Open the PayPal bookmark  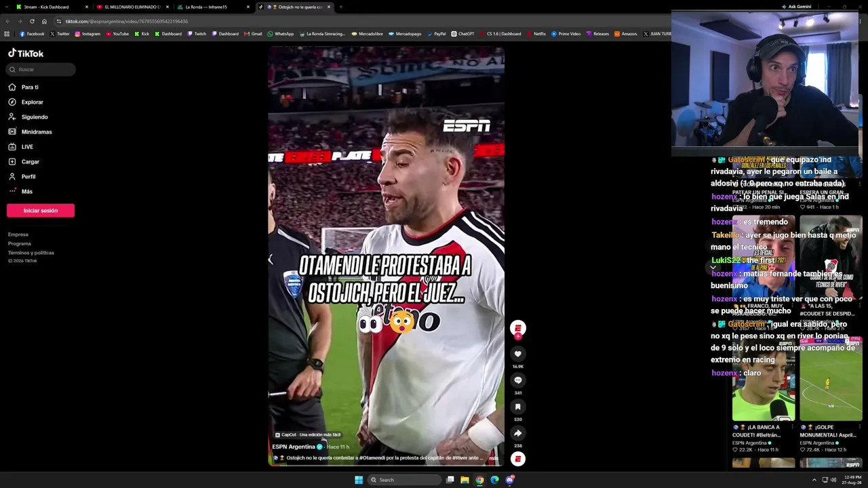point(436,34)
